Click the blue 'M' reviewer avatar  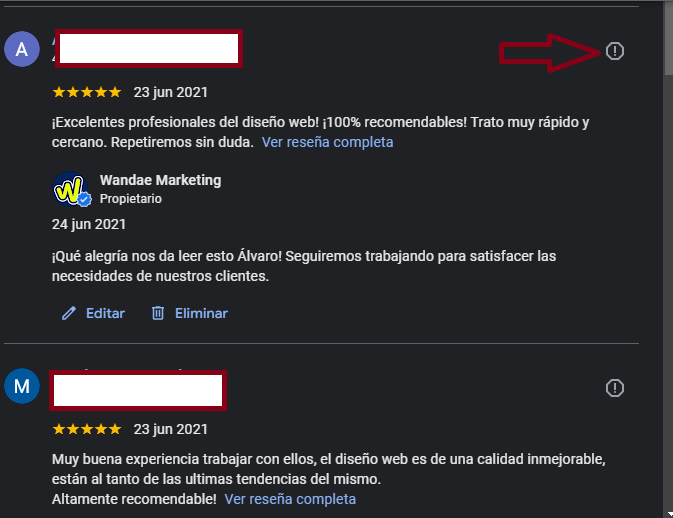click(22, 386)
